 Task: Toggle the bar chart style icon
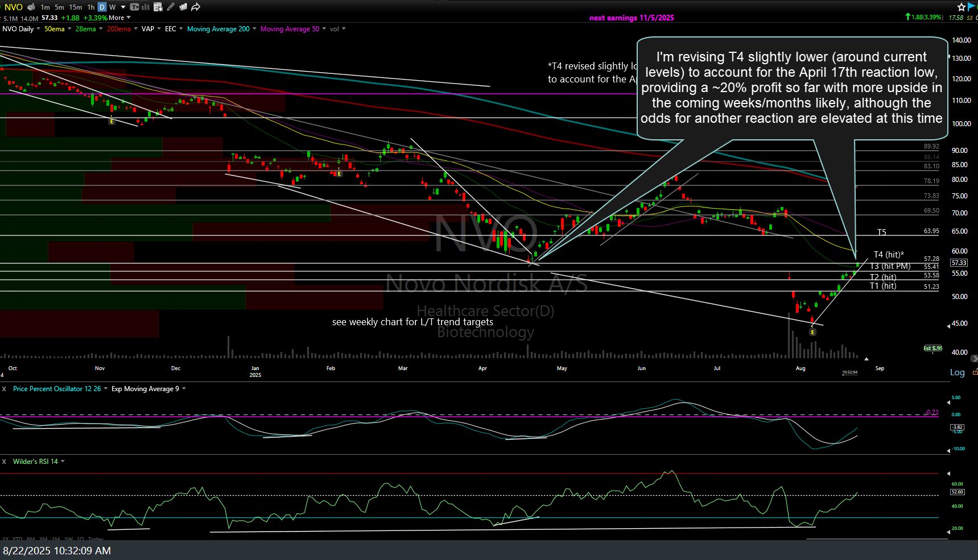[146, 7]
